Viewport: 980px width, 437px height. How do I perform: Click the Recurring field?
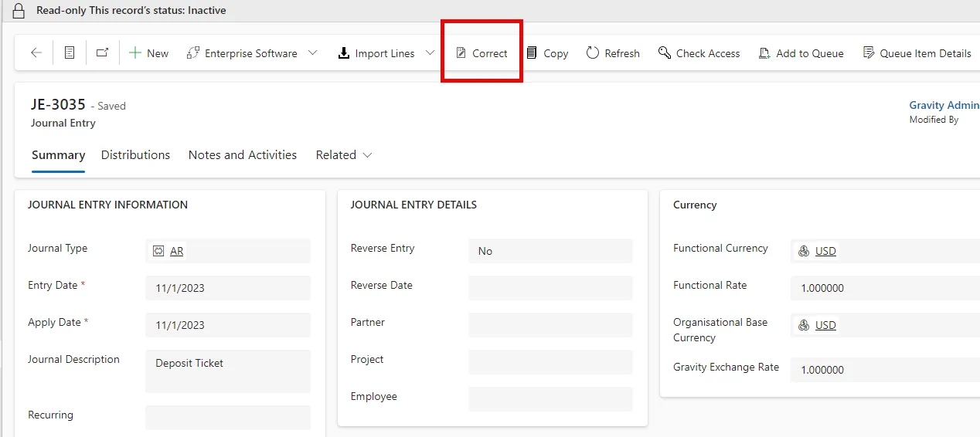coord(228,418)
